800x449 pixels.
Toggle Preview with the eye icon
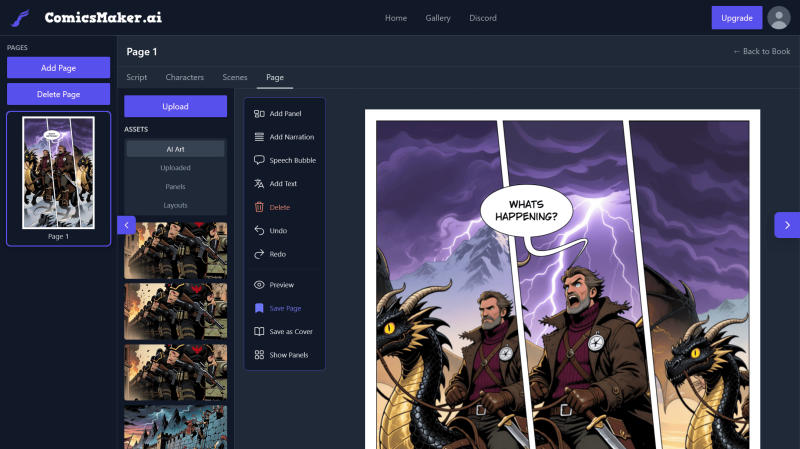point(259,285)
